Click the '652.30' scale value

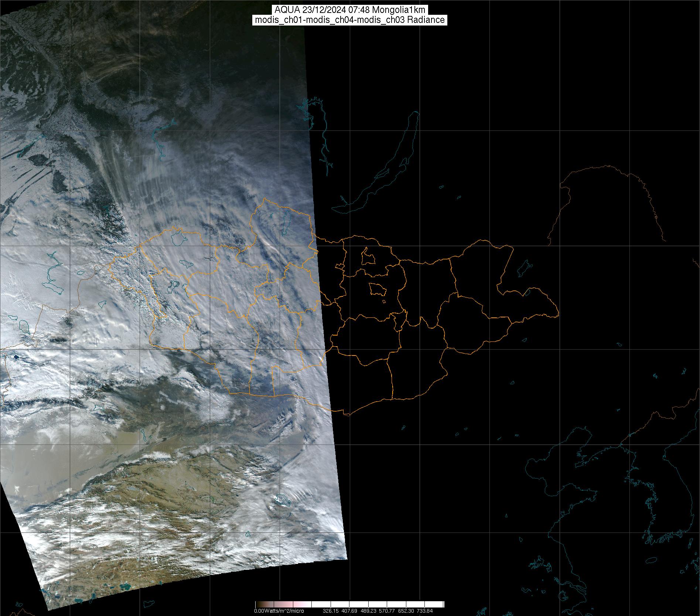click(x=406, y=611)
